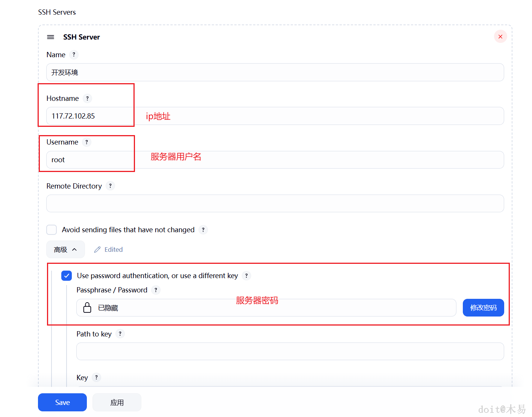Collapse the 高级 advanced section
The height and width of the screenshot is (417, 532).
[65, 250]
